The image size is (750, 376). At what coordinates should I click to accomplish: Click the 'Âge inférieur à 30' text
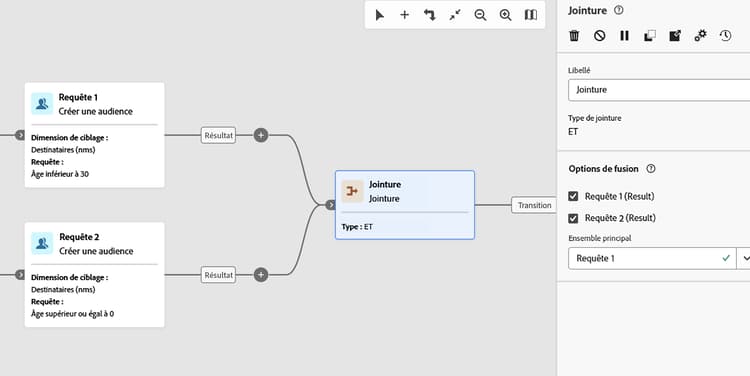coord(60,174)
